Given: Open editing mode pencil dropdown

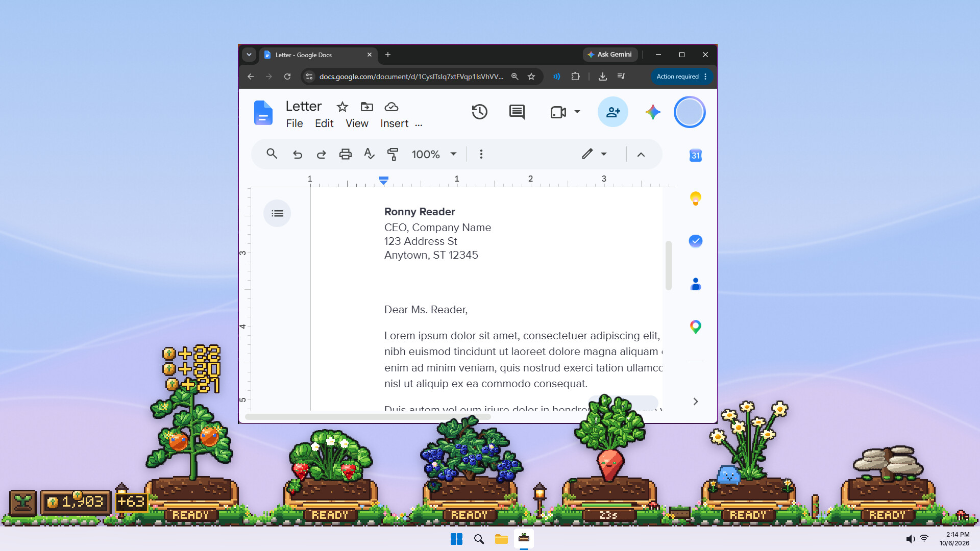Looking at the screenshot, I should pyautogui.click(x=595, y=154).
